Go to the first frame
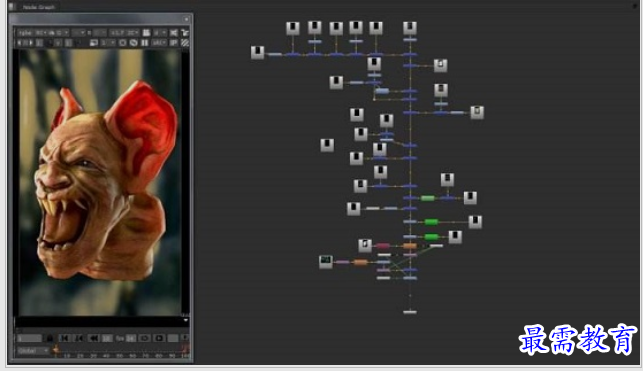 [64, 339]
